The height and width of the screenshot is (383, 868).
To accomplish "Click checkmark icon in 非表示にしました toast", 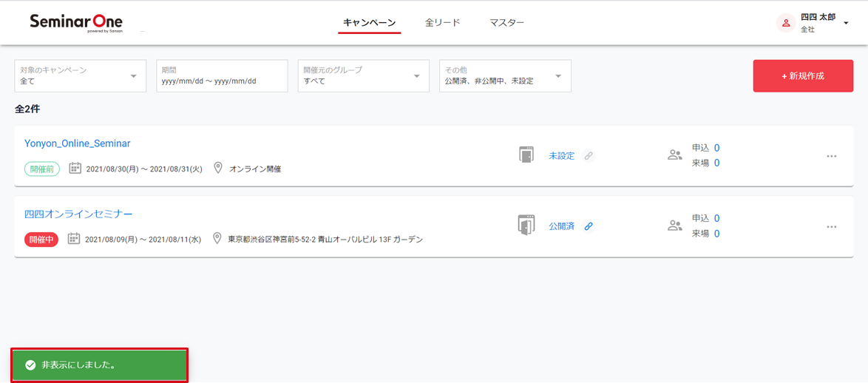I will coord(30,365).
